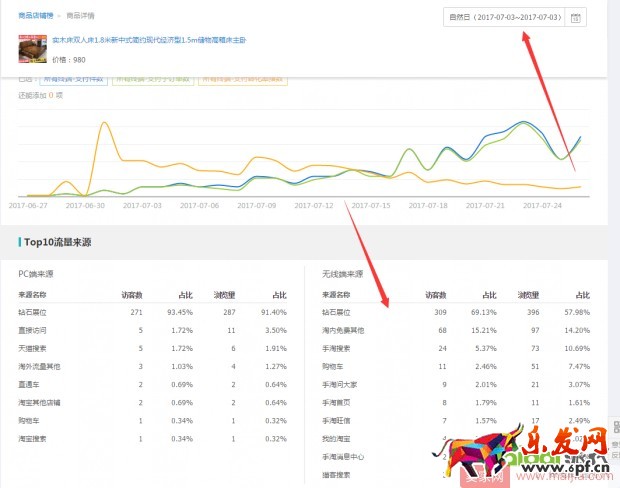The image size is (620, 488).
Task: Open the calendar date picker icon
Action: point(575,18)
